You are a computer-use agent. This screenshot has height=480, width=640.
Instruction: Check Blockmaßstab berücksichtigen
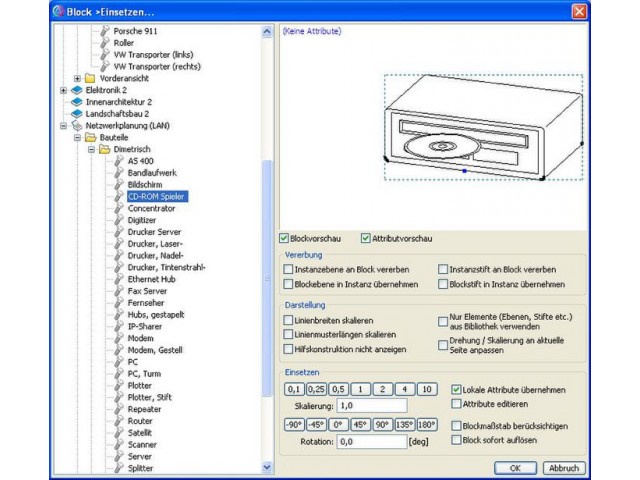pyautogui.click(x=456, y=426)
